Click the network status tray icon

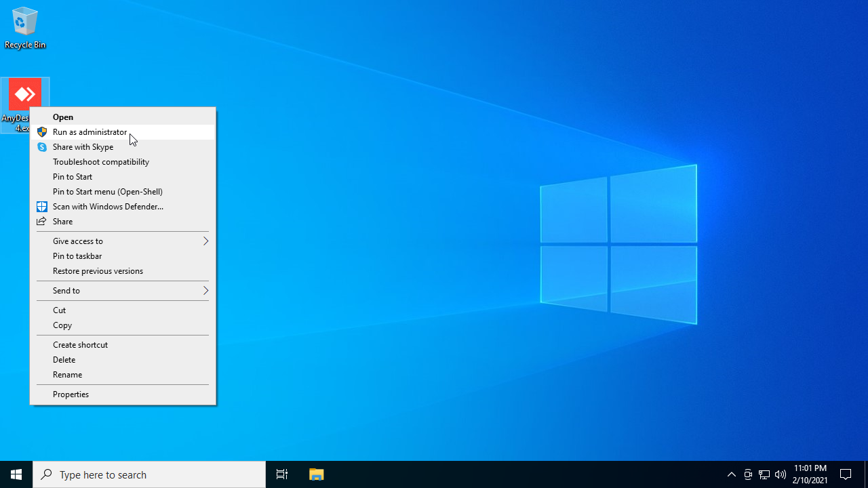click(764, 474)
